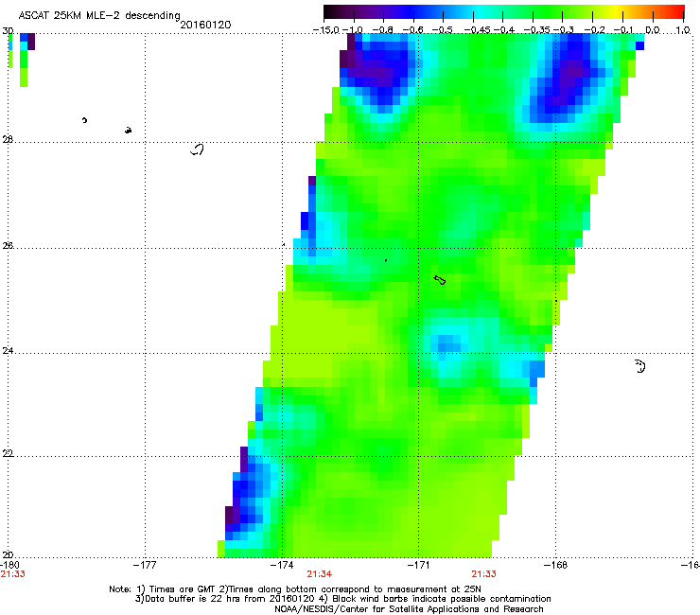Click red time stamp 21:33 right of -171
700x615 pixels.
coord(484,574)
